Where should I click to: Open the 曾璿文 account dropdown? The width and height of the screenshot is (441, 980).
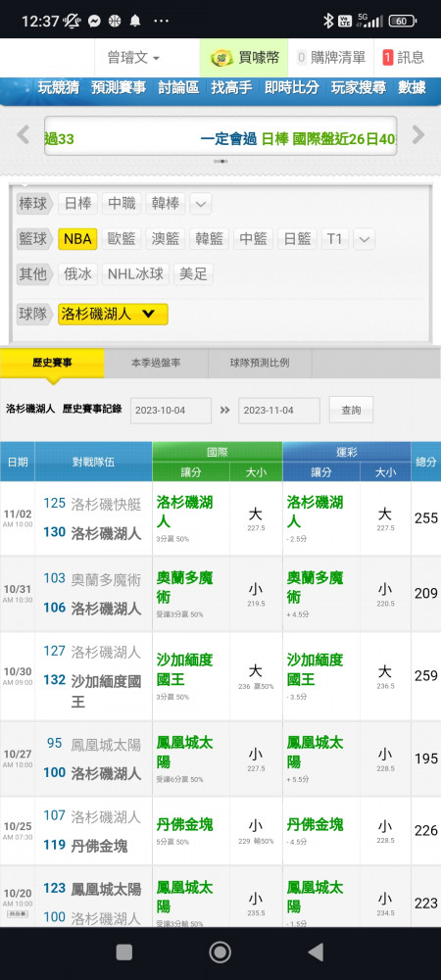133,58
